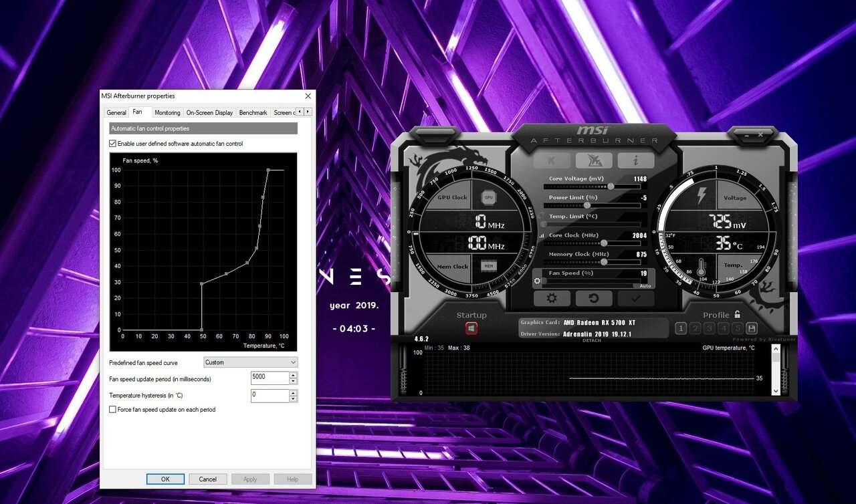Click the 'AMD Radeon RX 5700 XT' text
The width and height of the screenshot is (856, 504).
pyautogui.click(x=599, y=323)
